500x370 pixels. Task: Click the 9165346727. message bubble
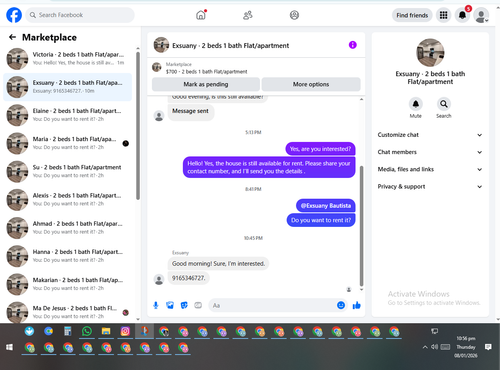coord(189,278)
